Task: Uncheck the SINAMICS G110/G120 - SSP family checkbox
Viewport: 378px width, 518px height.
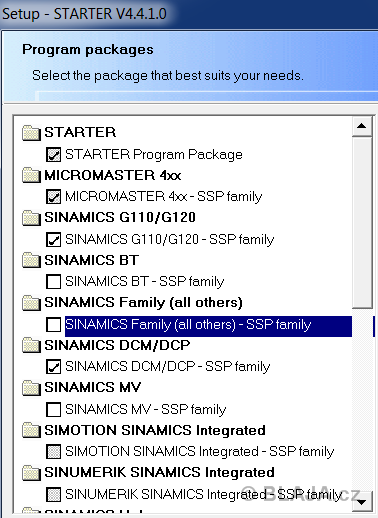Action: pos(53,240)
